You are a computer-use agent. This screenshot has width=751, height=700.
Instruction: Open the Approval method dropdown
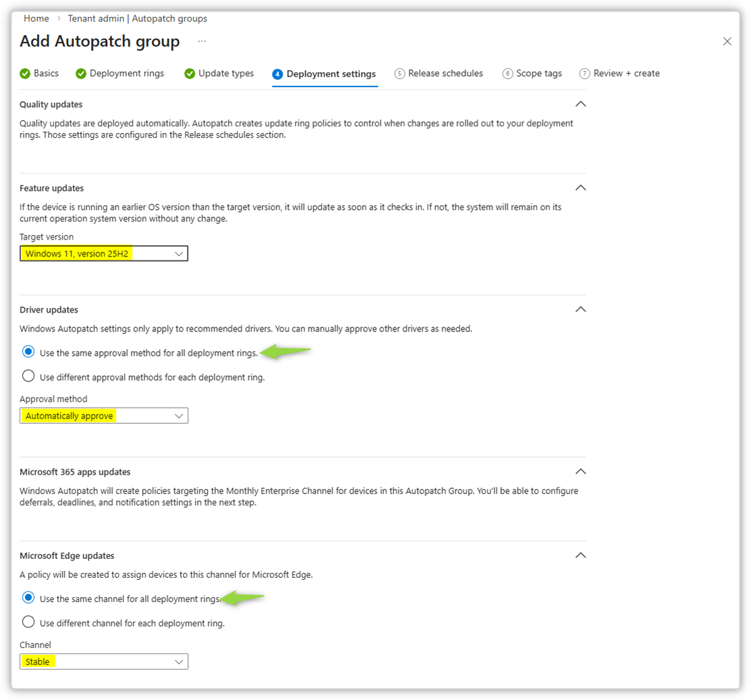point(104,416)
